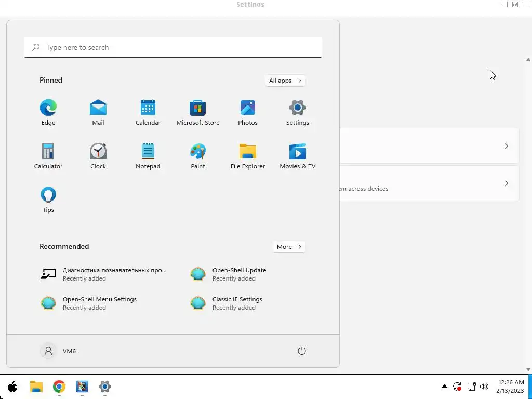
Task: Open pinned Settings app
Action: tap(298, 113)
